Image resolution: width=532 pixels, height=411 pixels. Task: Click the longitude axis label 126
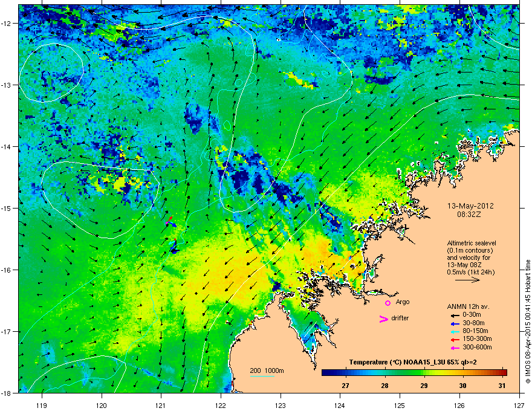[459, 405]
